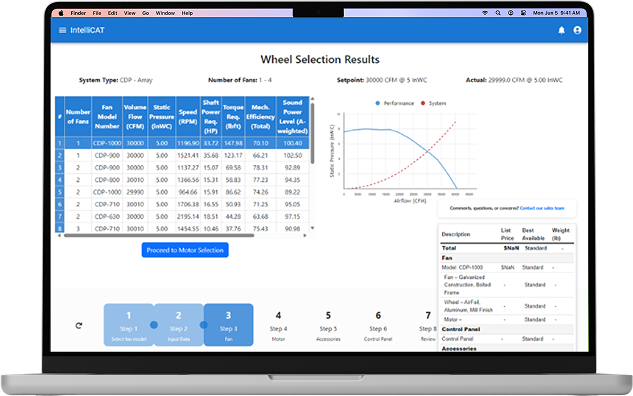The height and width of the screenshot is (396, 633).
Task: Open the user account profile icon
Action: pos(577,30)
